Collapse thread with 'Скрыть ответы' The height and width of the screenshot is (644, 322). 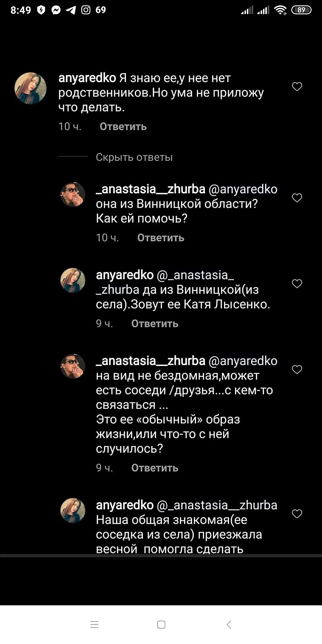pos(134,157)
